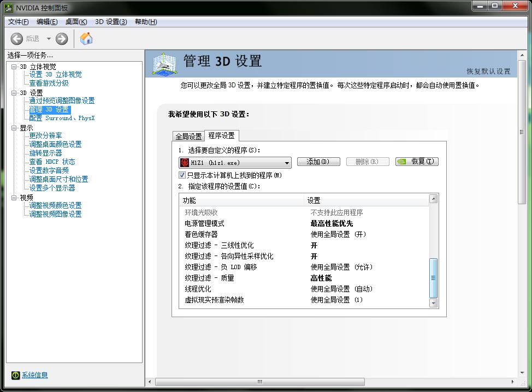Image resolution: width=532 pixels, height=392 pixels.
Task: Click the 恢复 button with NVIDIA logo
Action: [x=417, y=162]
